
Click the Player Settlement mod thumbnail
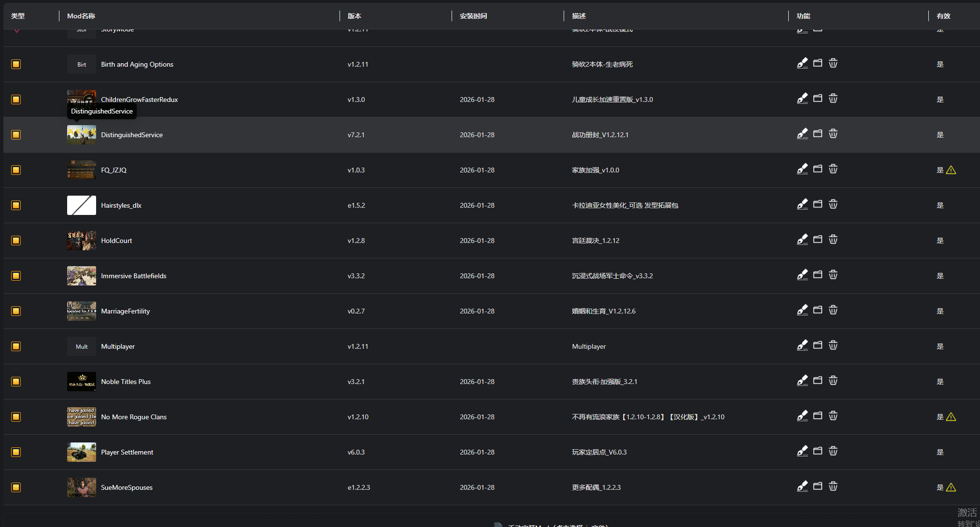pyautogui.click(x=82, y=452)
